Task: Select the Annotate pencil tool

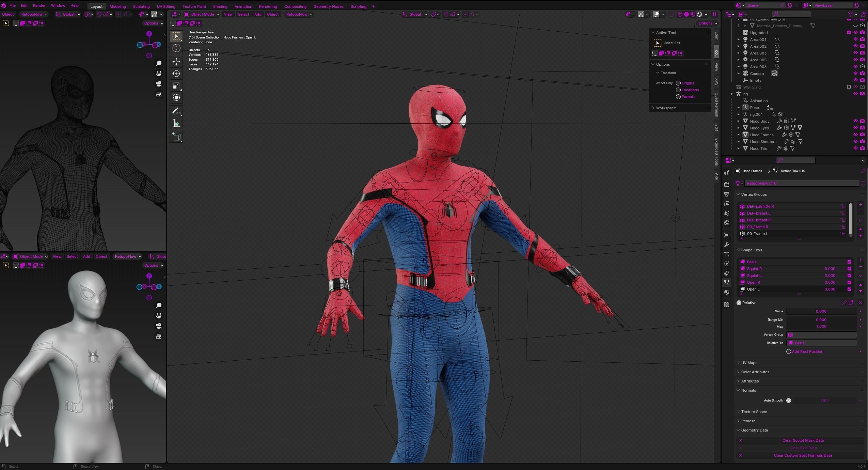Action: (176, 111)
